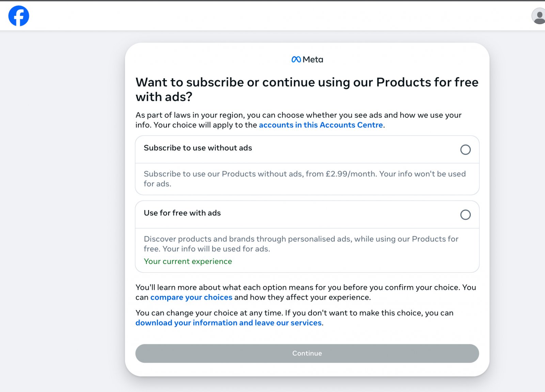Click the "Subscribe to use without ads" title text
The image size is (545, 392).
pyautogui.click(x=198, y=148)
